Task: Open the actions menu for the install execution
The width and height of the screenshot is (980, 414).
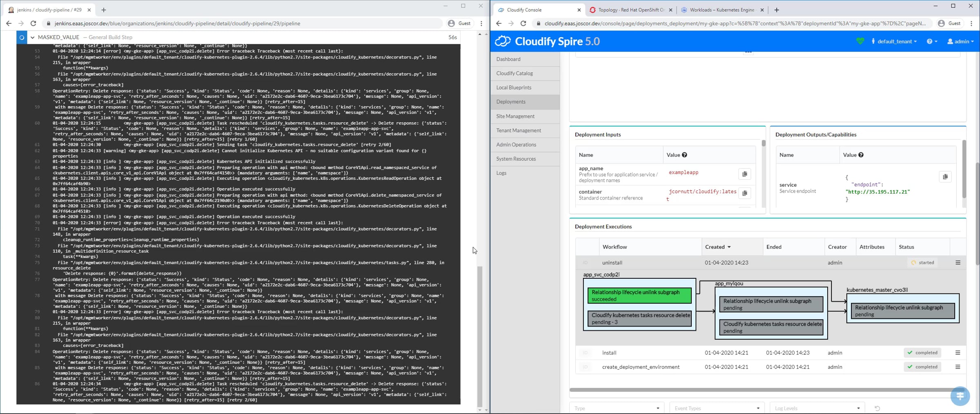Action: point(958,353)
